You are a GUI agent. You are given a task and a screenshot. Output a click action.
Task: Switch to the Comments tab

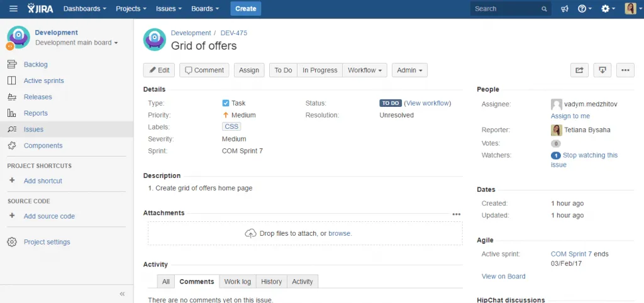click(x=197, y=282)
